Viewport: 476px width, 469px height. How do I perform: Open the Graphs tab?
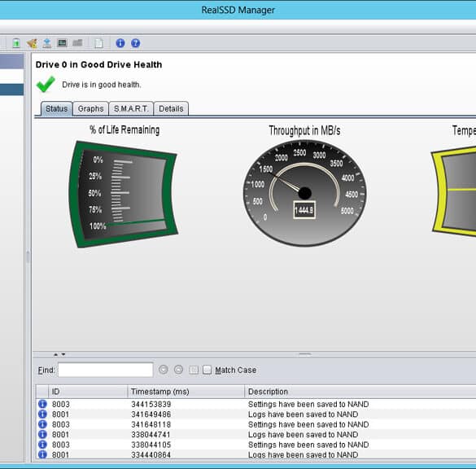[x=91, y=109]
